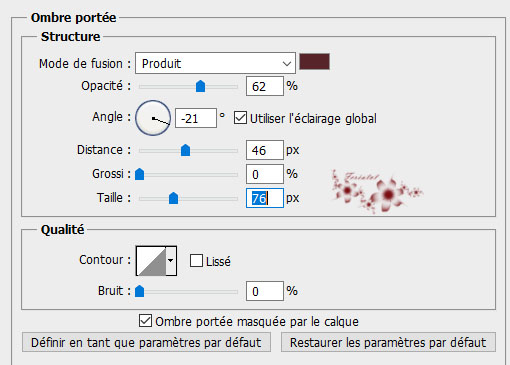Click the Grossi percentage field
Viewport: 510px width, 365px height.
265,174
